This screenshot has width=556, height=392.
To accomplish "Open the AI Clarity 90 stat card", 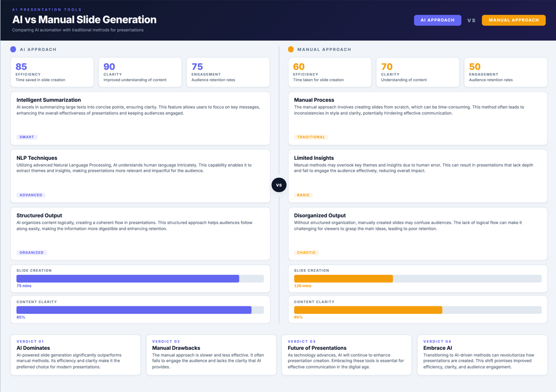I will (140, 72).
